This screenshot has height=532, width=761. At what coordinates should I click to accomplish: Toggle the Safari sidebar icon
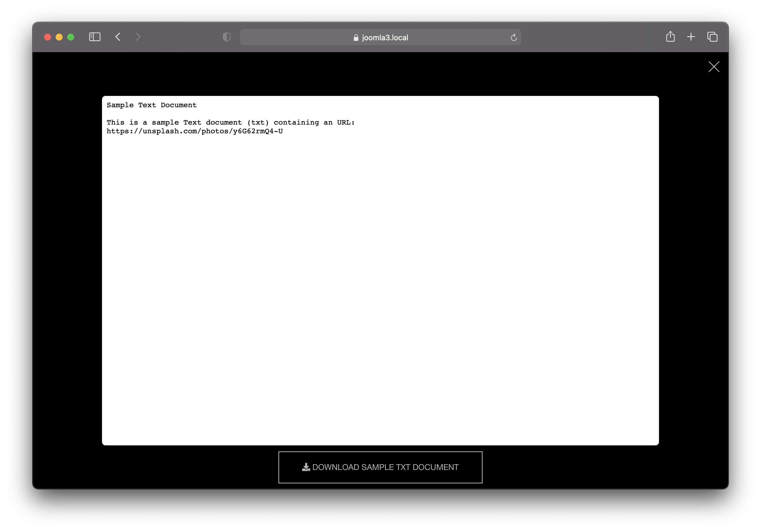click(95, 37)
